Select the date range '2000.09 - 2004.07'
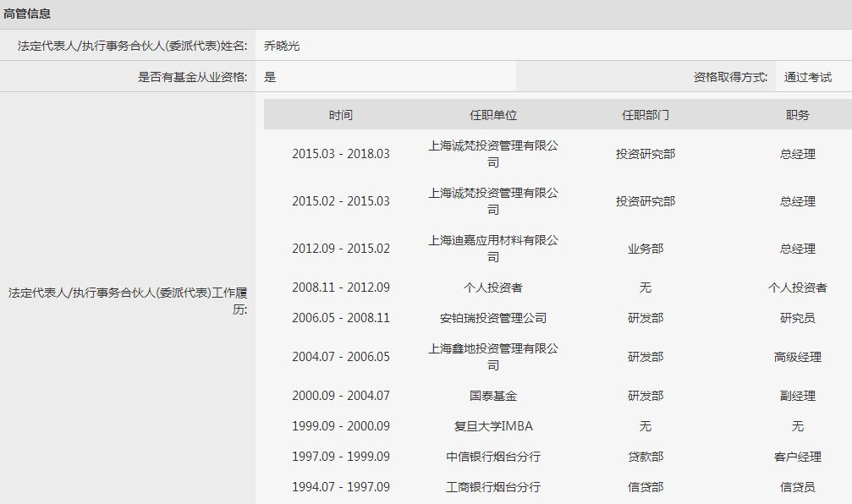 click(341, 396)
